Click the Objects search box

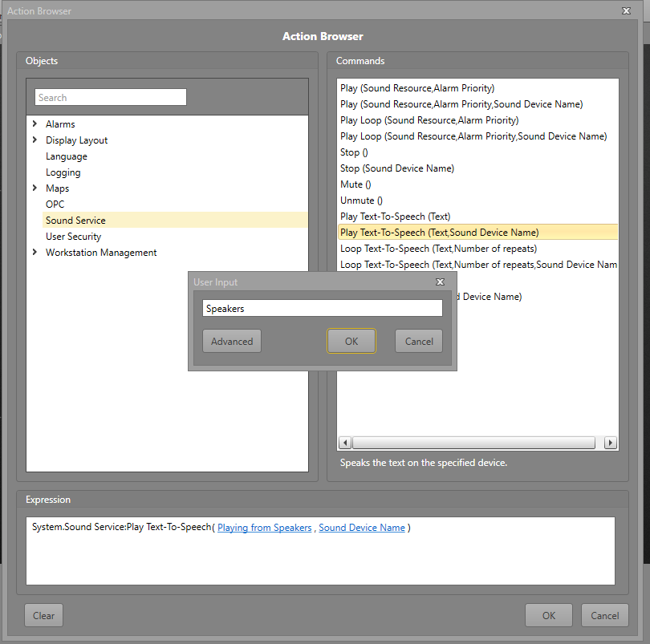(111, 98)
